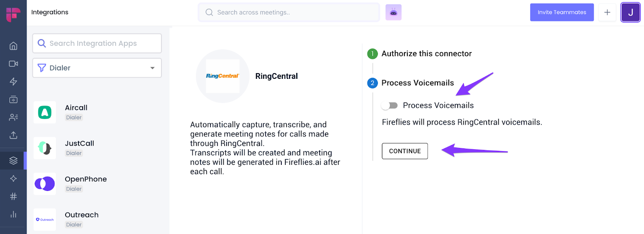Open the AskFred bot icon
644x234 pixels.
393,12
